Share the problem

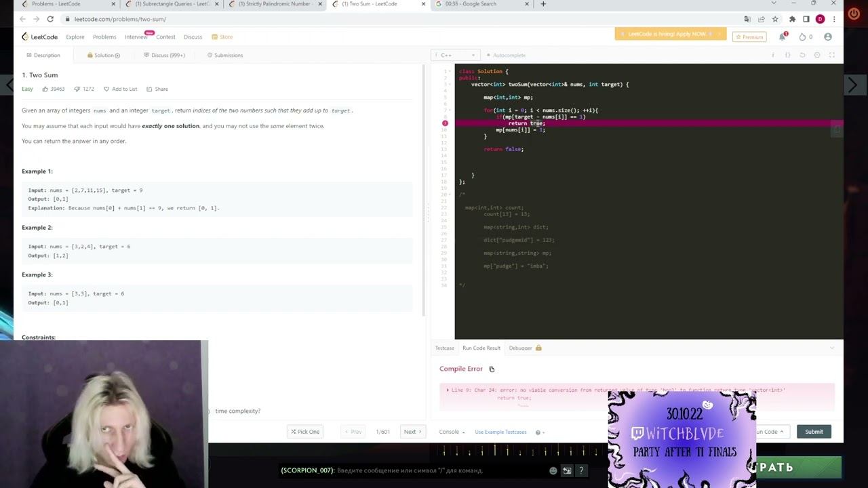coord(157,89)
